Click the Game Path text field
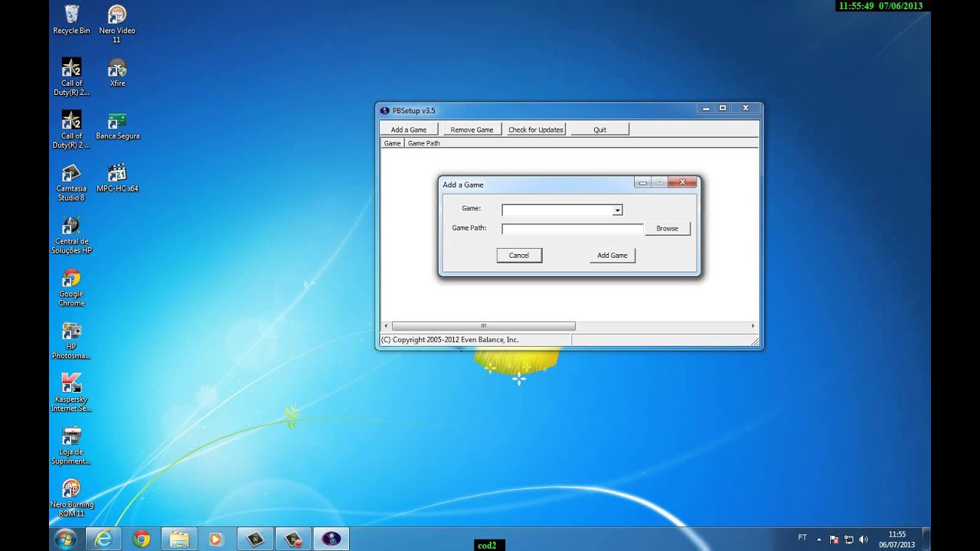This screenshot has height=551, width=980. pyautogui.click(x=572, y=228)
